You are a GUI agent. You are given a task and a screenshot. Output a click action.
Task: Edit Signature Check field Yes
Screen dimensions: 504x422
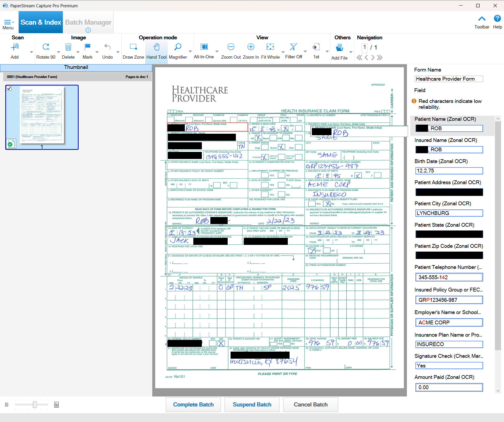[x=449, y=366]
